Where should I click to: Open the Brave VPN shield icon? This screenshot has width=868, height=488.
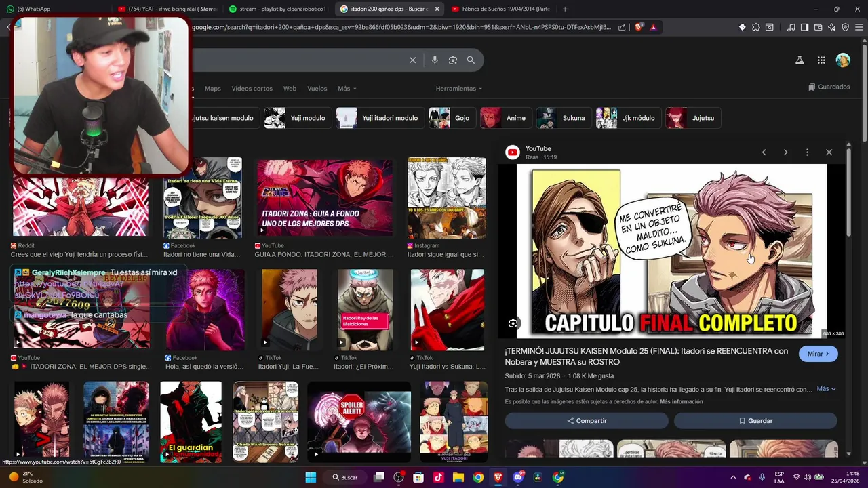point(845,27)
